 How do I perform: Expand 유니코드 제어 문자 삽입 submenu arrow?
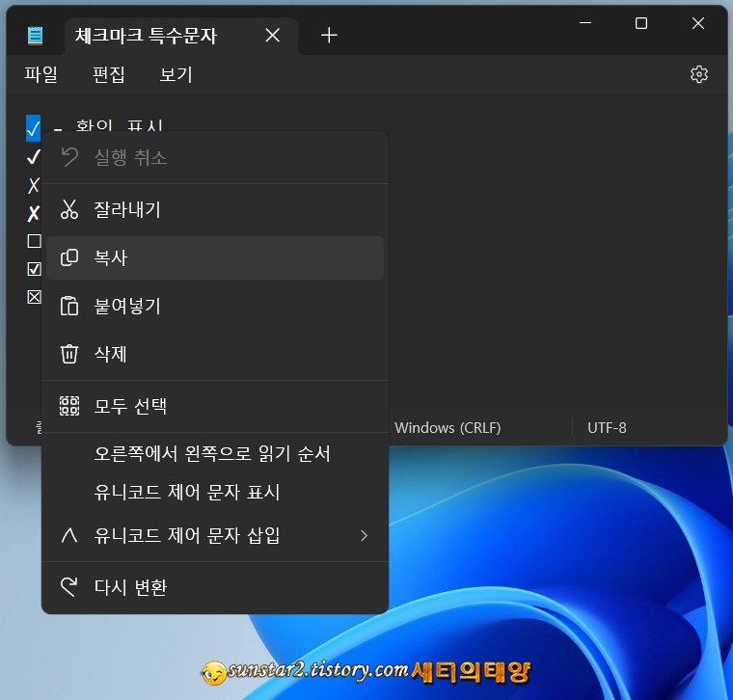click(365, 535)
